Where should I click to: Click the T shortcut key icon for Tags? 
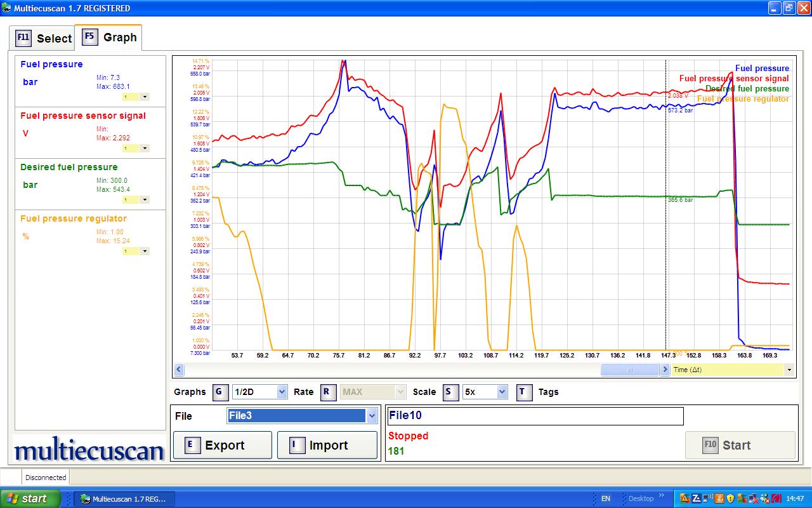(x=523, y=392)
